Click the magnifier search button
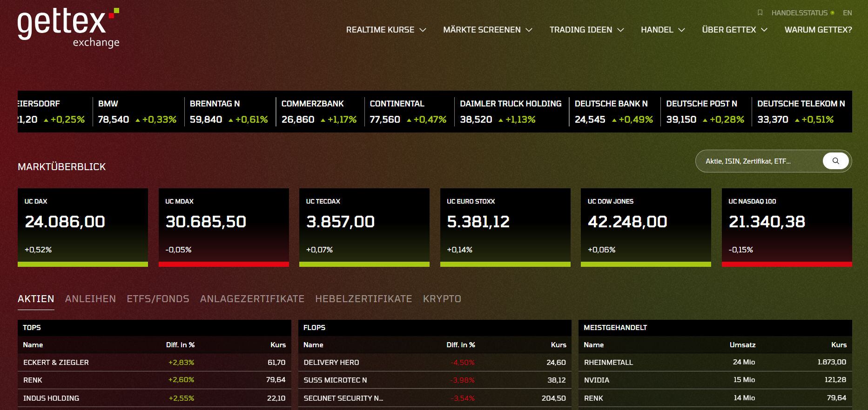Screen dimensions: 868x410 pyautogui.click(x=836, y=161)
